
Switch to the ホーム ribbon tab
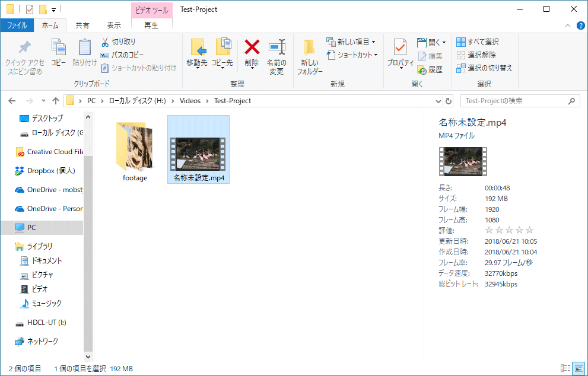click(x=50, y=26)
